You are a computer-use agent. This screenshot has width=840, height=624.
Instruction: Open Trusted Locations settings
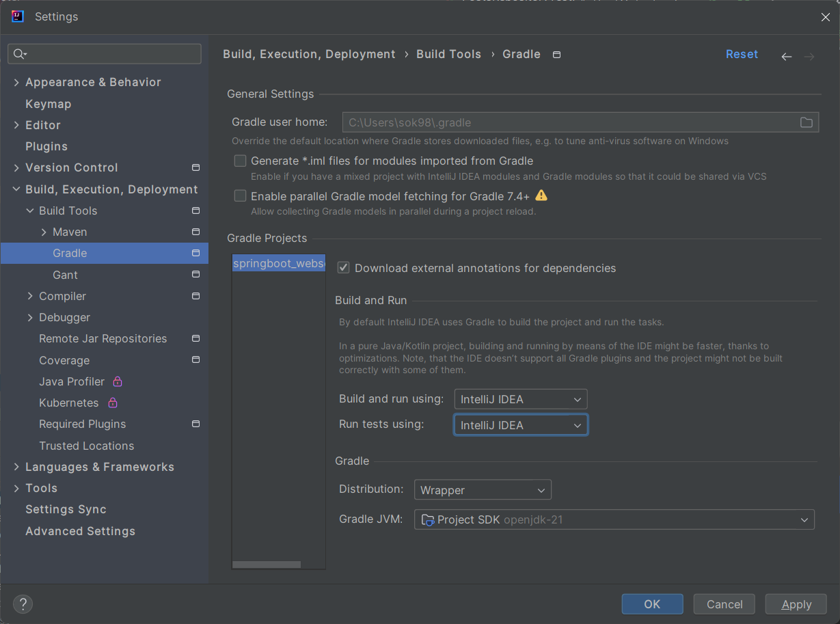click(x=87, y=446)
